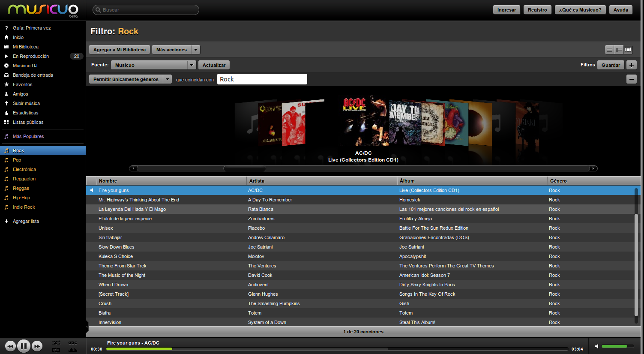Screen dimensions: 644x354
Task: Open Bandeja de entrada
Action: (x=33, y=75)
